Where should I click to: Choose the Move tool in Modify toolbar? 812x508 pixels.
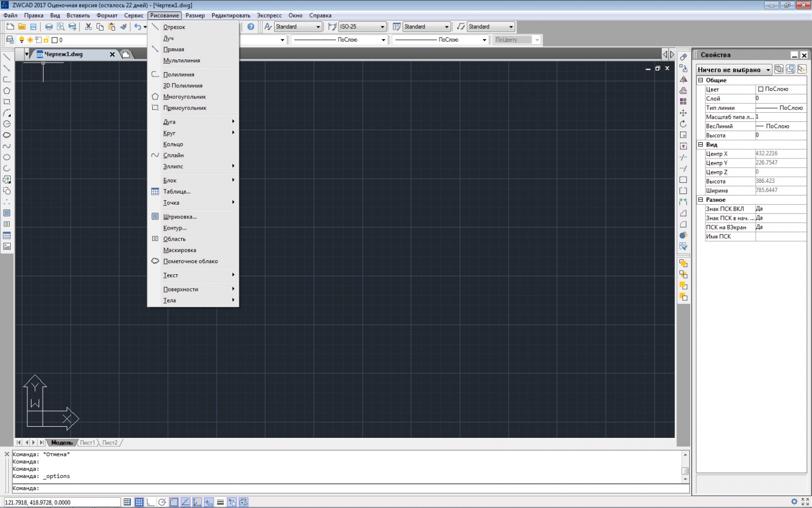tap(684, 113)
